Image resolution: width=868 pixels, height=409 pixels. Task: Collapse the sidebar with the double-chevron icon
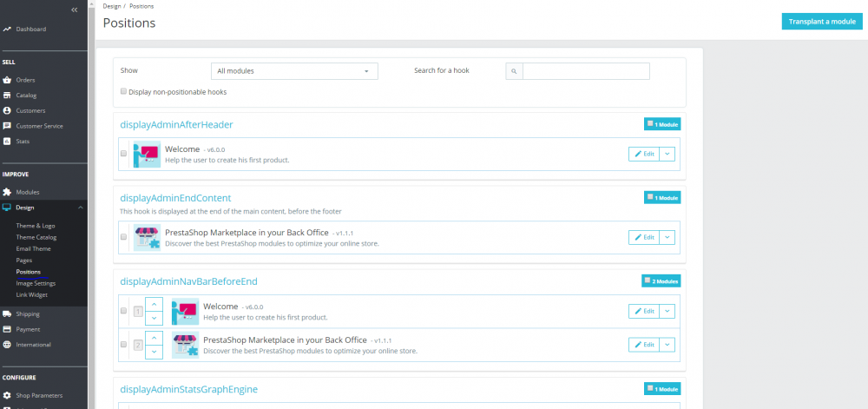74,10
